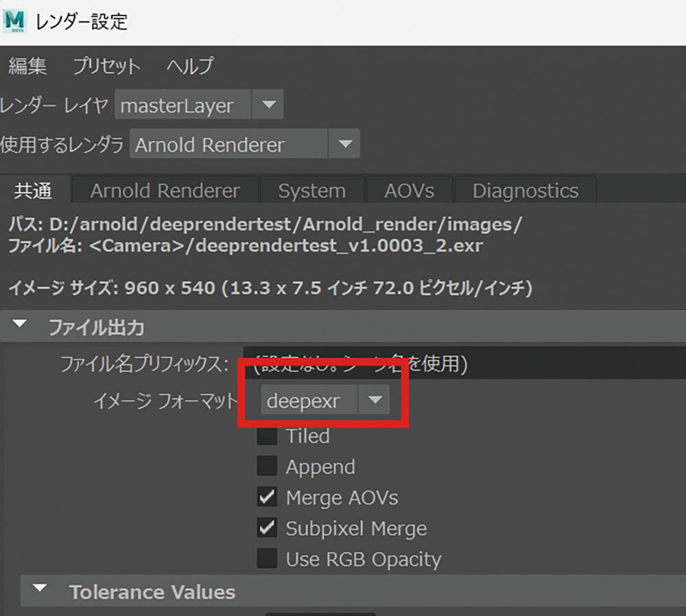
Task: Uncheck the Subpixel Merge option
Action: tap(267, 528)
